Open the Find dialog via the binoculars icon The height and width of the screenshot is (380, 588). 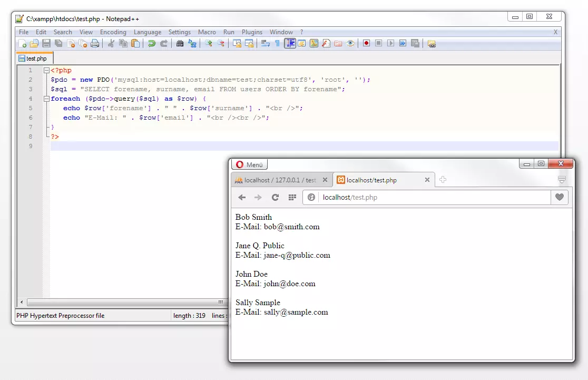pyautogui.click(x=179, y=43)
